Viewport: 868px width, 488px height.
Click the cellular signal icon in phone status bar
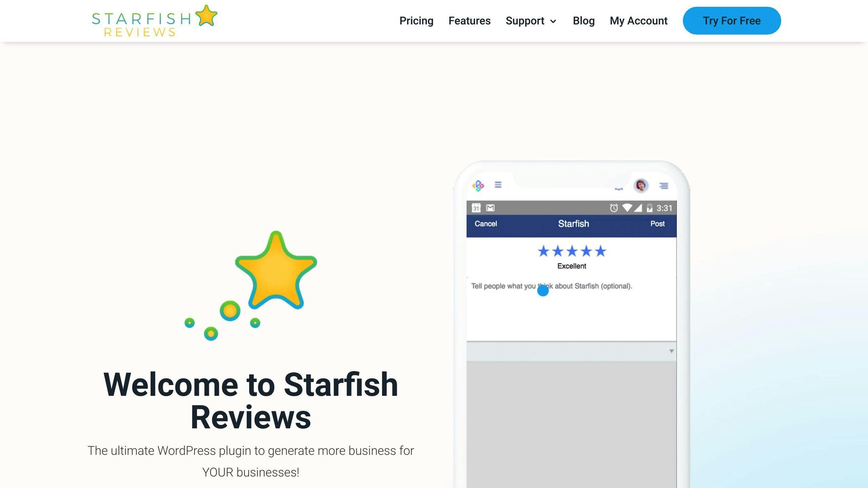tap(638, 208)
